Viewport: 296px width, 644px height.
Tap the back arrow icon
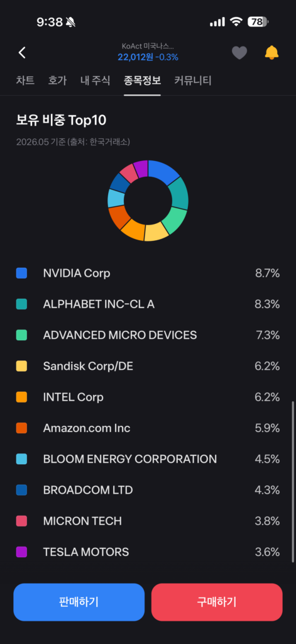click(22, 53)
